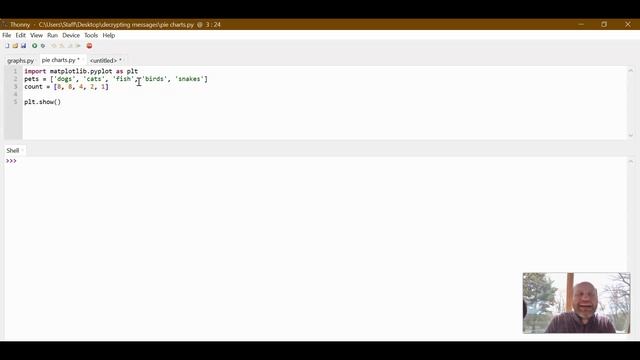
Task: Switch to the <untitled> tab
Action: tap(106, 60)
